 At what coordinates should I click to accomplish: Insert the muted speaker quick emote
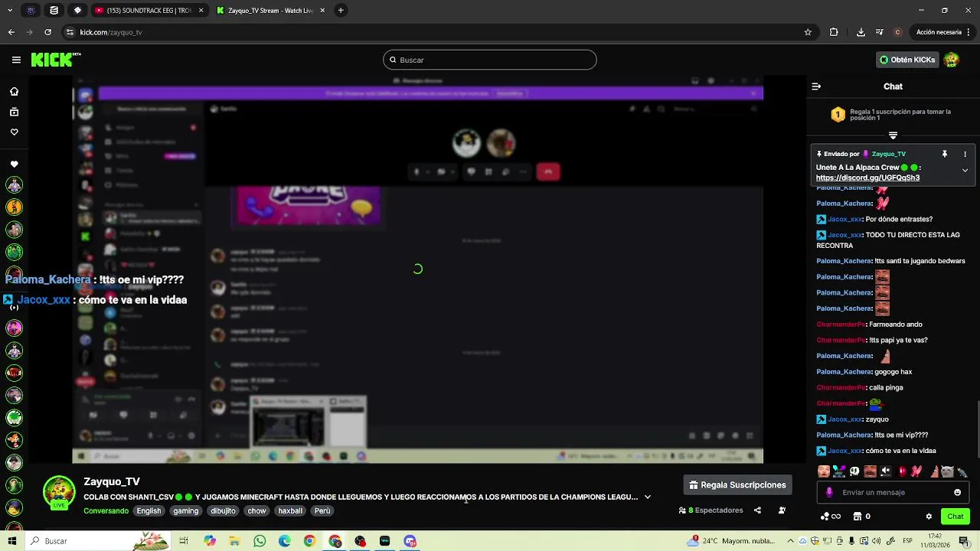point(886,471)
